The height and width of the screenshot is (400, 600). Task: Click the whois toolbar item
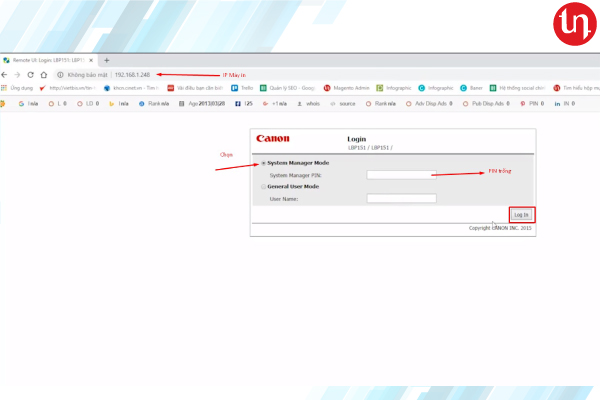[x=308, y=104]
